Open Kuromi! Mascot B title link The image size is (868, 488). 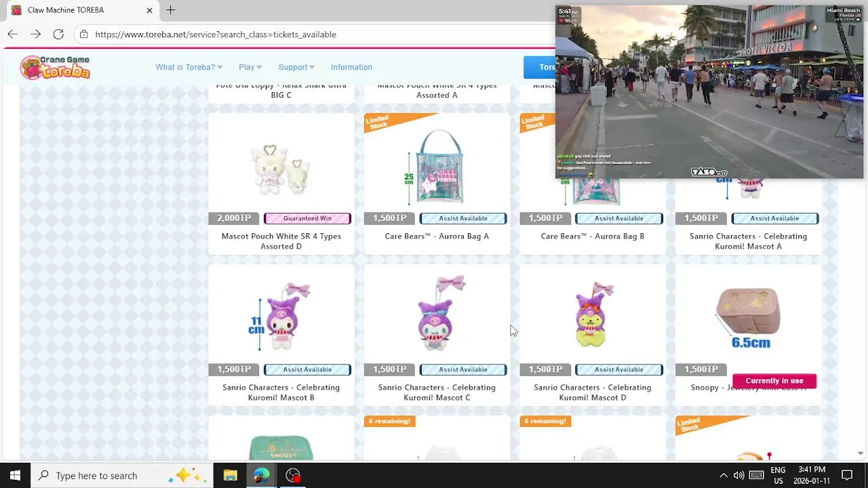point(281,392)
